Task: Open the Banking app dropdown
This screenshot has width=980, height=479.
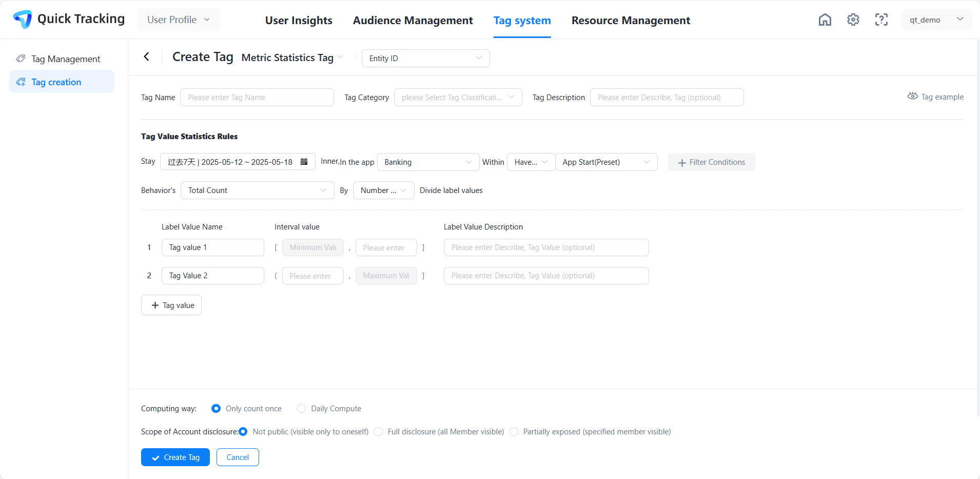Action: tap(428, 162)
